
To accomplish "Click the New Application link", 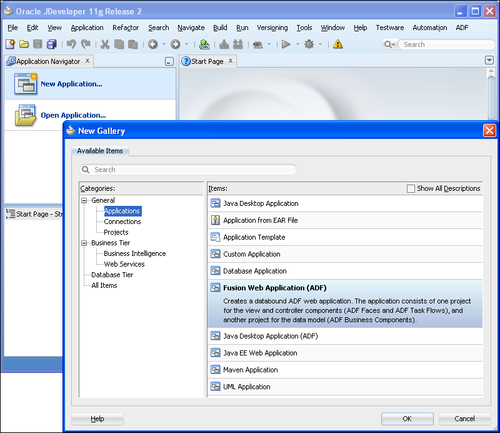I will (x=71, y=84).
